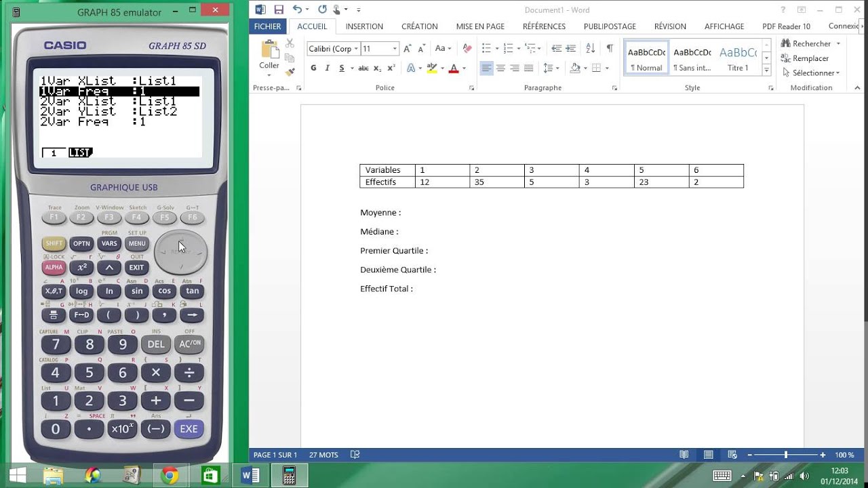The height and width of the screenshot is (488, 868).
Task: Open the FICHIER tab
Action: coord(268,26)
